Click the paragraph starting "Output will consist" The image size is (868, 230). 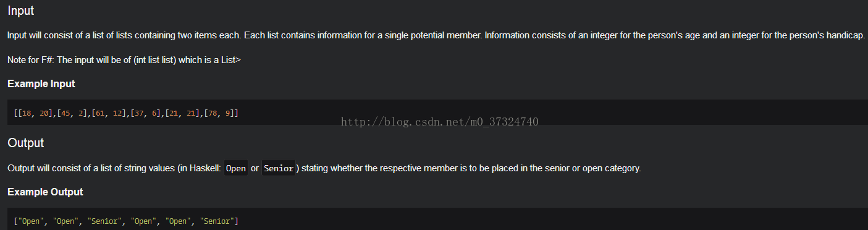(x=324, y=168)
